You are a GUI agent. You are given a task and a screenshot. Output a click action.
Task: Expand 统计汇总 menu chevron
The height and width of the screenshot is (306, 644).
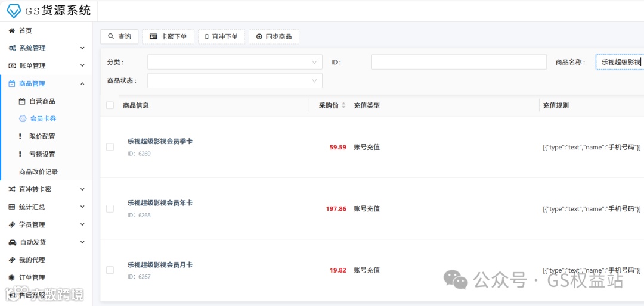pyautogui.click(x=82, y=207)
